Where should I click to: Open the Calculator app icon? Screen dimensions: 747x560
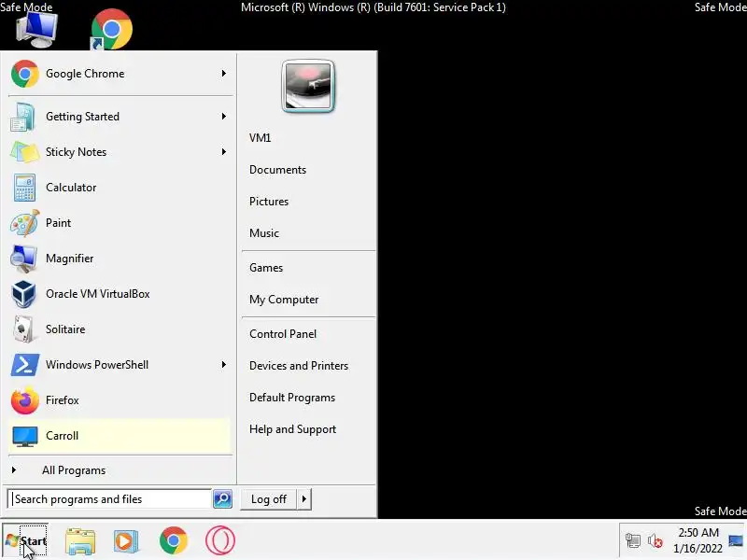(x=24, y=188)
